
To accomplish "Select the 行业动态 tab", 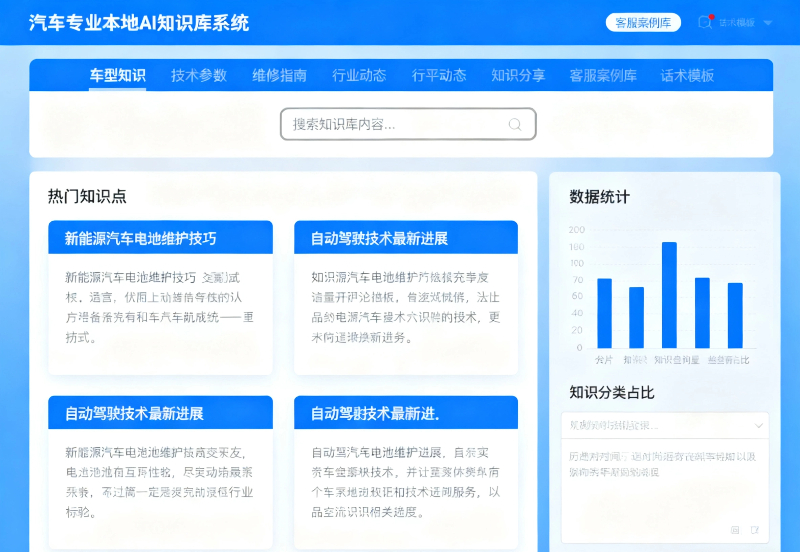I will pyautogui.click(x=359, y=75).
